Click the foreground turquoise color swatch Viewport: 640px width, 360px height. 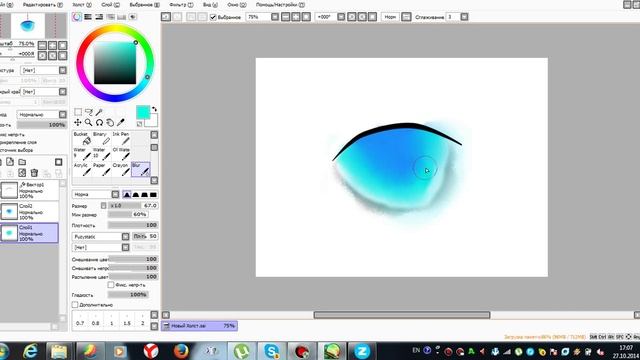(142, 112)
